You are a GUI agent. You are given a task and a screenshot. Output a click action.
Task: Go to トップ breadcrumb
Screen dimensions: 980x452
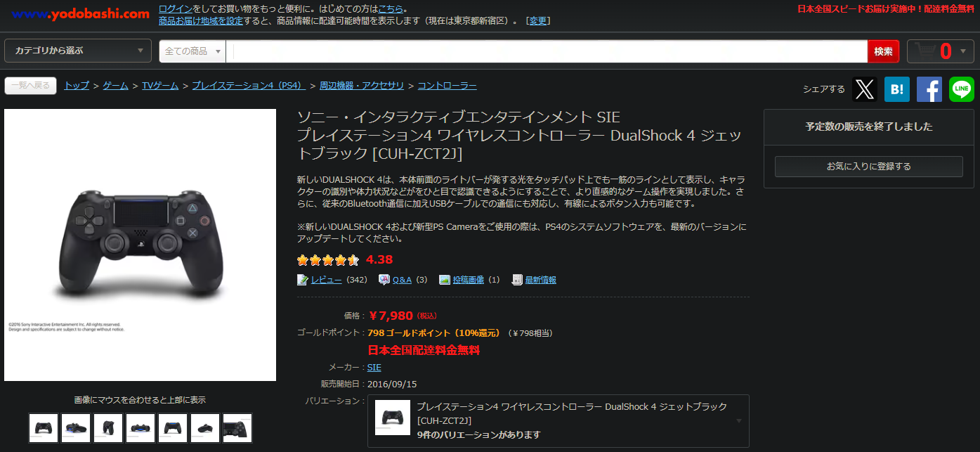tap(77, 85)
